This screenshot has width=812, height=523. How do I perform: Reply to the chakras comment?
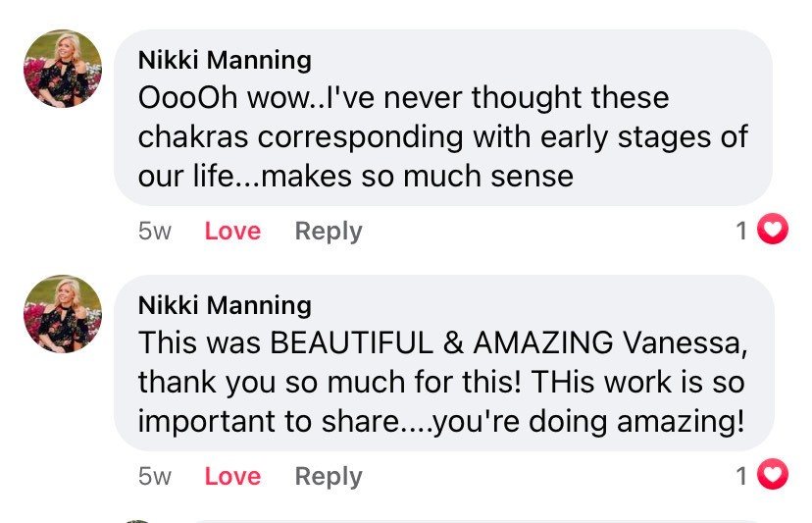[x=329, y=232]
